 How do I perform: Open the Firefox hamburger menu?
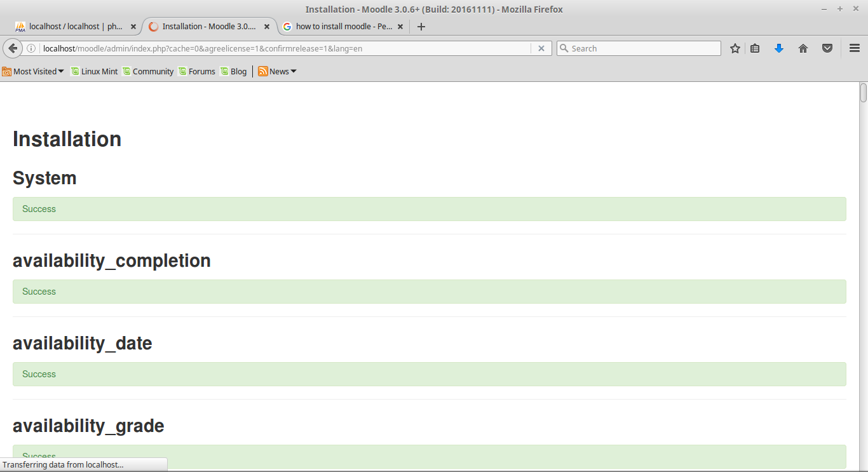(855, 48)
